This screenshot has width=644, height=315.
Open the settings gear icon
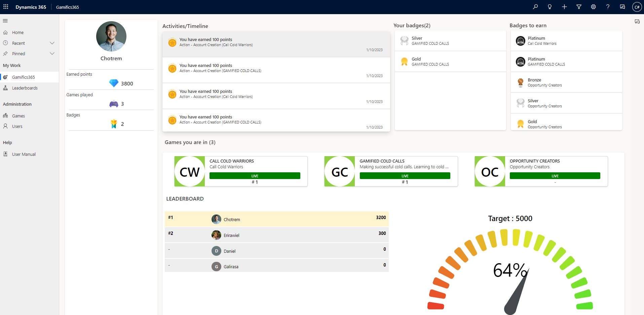click(593, 7)
